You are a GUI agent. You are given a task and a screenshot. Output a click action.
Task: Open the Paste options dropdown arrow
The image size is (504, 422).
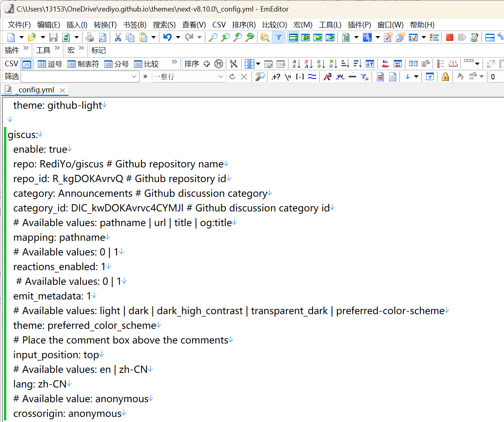point(153,37)
